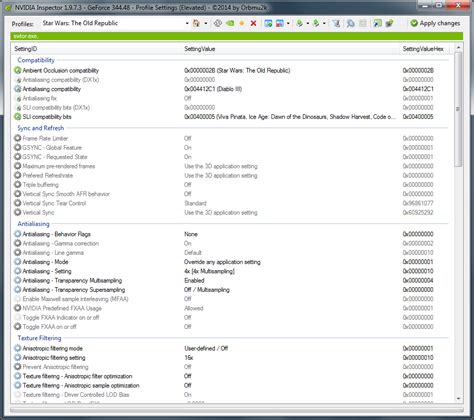Screen dimensions: 474x420
Task: Click 'Override any application setting' value
Action: tap(222, 262)
